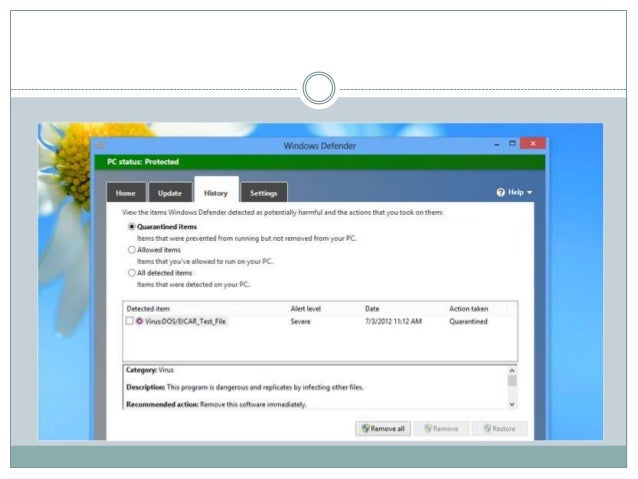The width and height of the screenshot is (638, 479).
Task: Click the Category: Virus line
Action: 150,370
